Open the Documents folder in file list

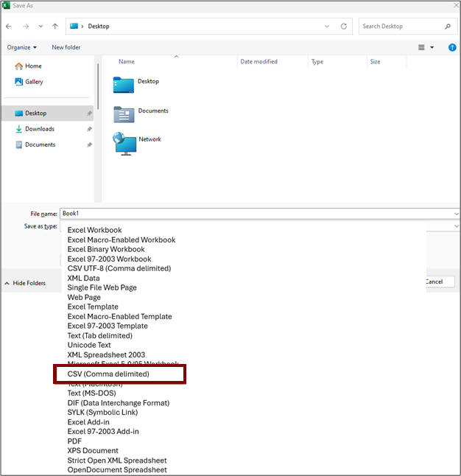click(124, 113)
